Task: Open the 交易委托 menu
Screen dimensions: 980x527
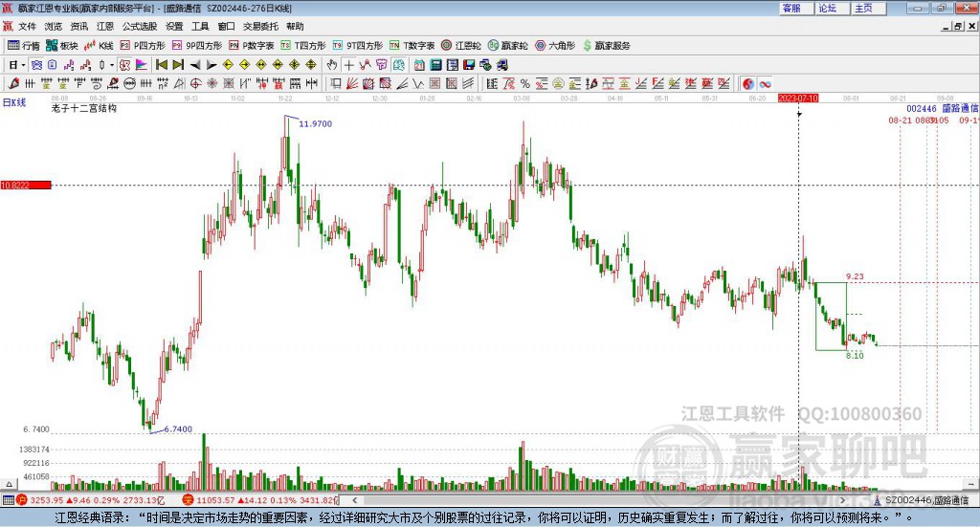Action: [260, 26]
